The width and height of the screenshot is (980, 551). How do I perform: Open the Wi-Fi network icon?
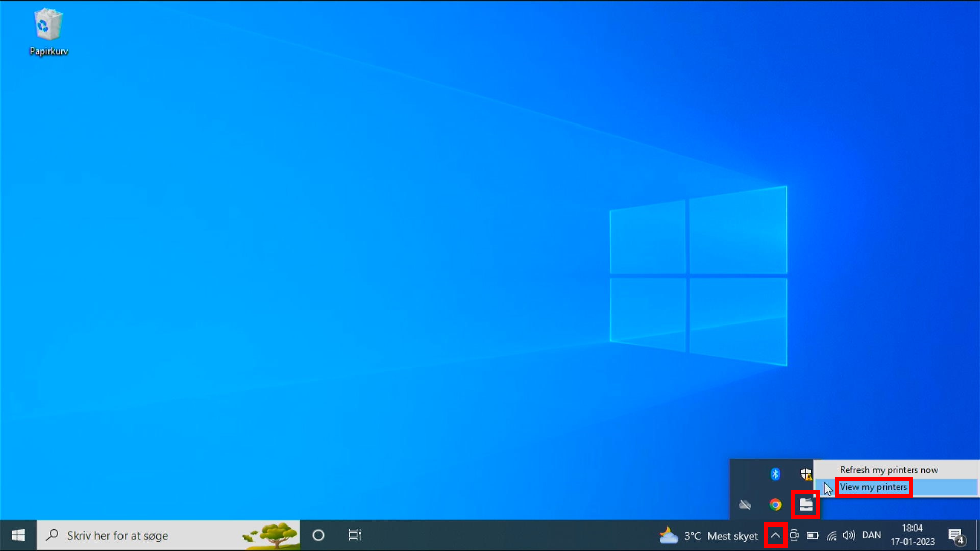pos(831,535)
